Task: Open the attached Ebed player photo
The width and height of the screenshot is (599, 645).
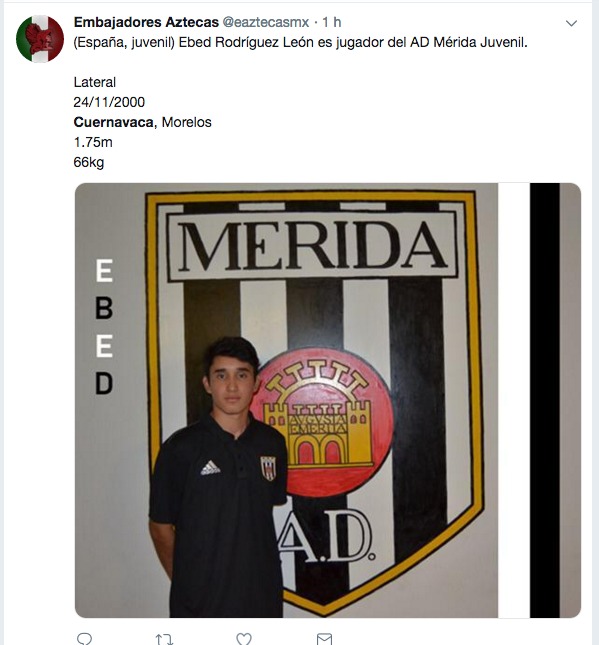Action: tap(328, 400)
